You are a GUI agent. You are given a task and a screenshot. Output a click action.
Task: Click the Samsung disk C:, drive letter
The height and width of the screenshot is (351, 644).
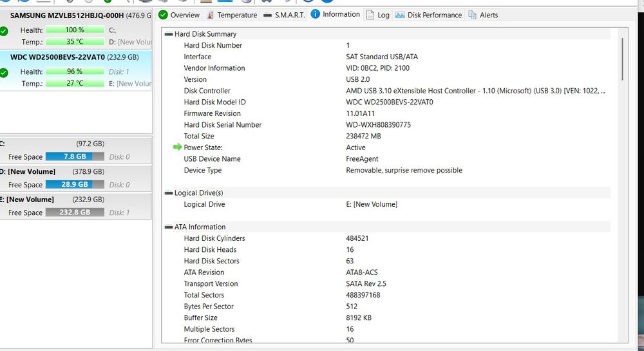113,30
